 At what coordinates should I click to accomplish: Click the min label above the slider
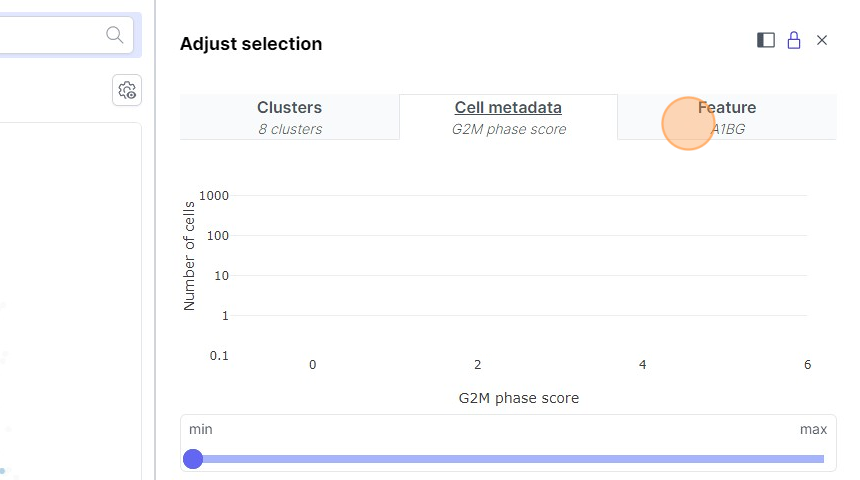point(201,429)
